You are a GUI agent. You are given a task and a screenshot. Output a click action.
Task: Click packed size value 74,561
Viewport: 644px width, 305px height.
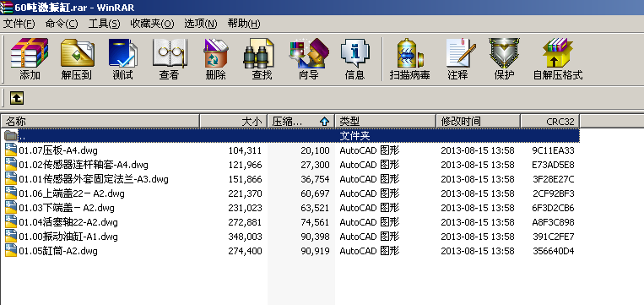point(315,222)
